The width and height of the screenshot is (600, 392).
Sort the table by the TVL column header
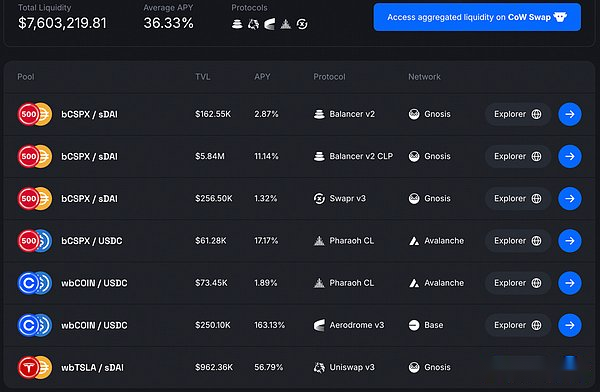(203, 77)
